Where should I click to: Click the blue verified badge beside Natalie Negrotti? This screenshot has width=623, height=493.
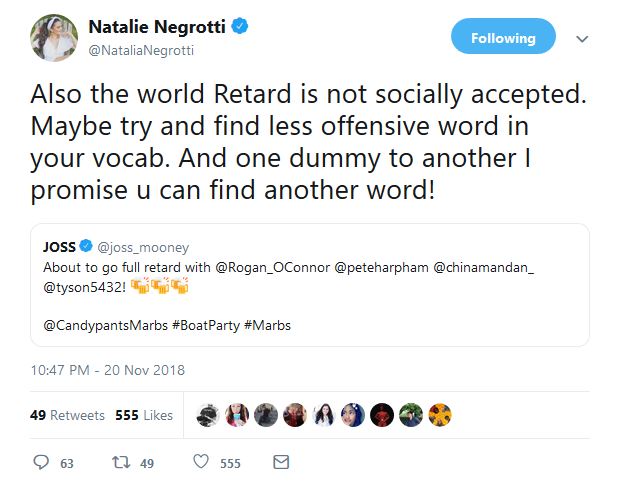coord(240,26)
